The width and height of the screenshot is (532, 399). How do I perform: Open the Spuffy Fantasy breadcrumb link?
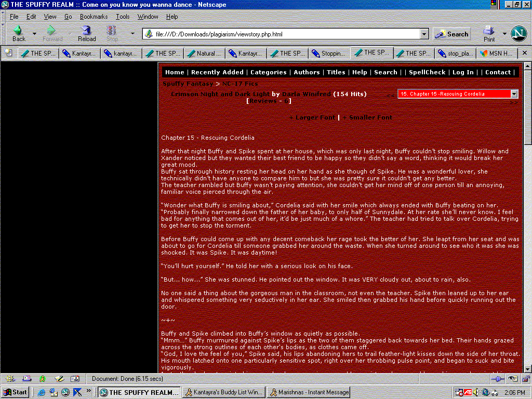[x=188, y=84]
